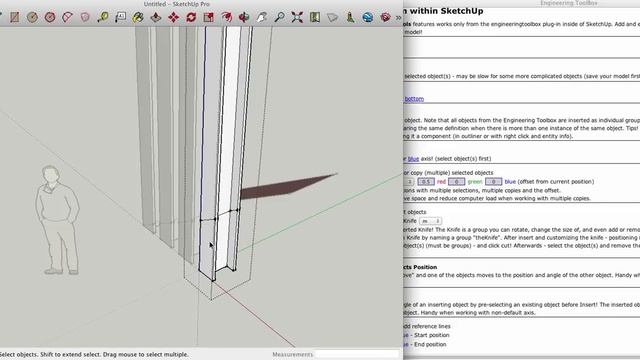Select the Tape Measure tool
The width and height of the screenshot is (640, 360).
(x=102, y=17)
